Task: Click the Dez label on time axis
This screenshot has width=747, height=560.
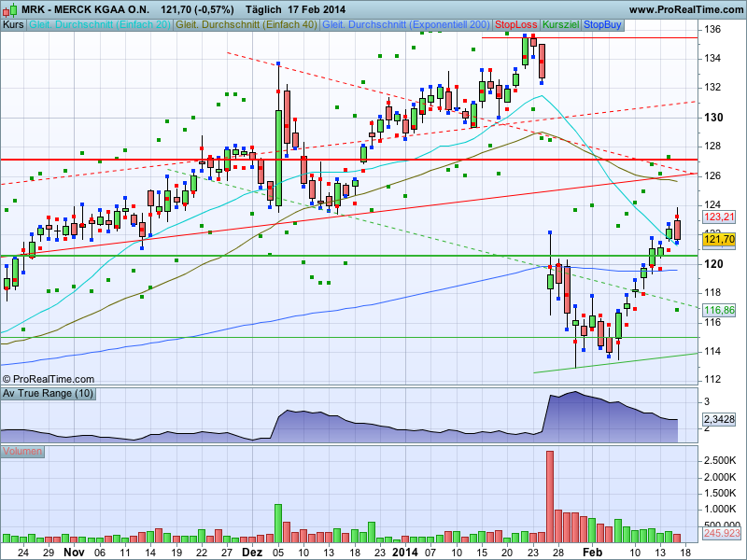Action: [252, 553]
